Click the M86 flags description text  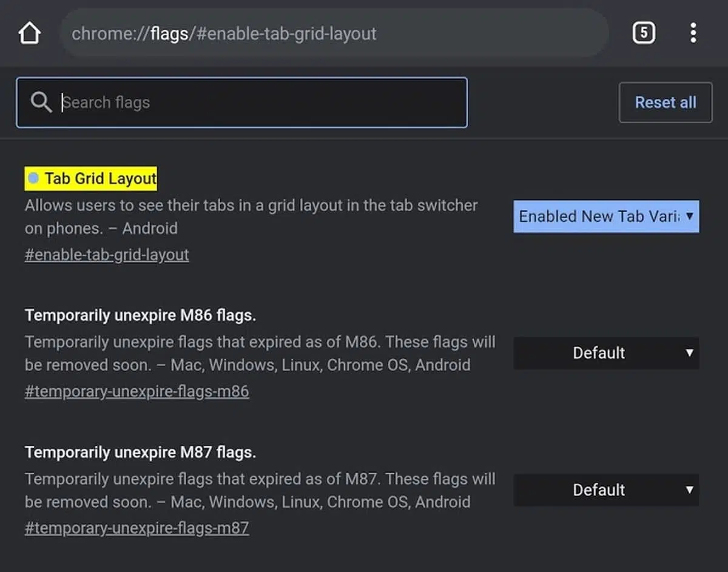260,354
